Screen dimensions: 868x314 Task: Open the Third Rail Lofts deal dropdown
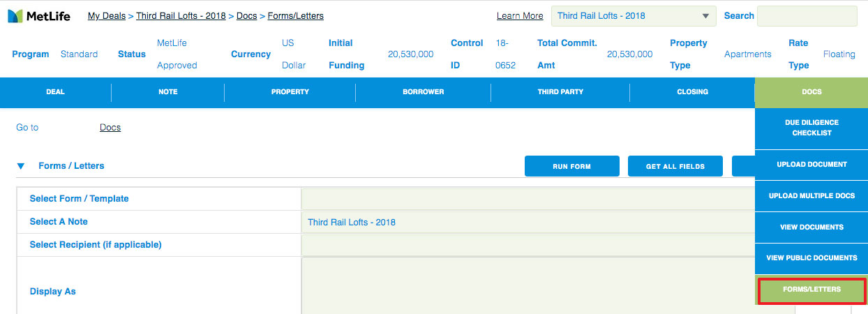634,15
